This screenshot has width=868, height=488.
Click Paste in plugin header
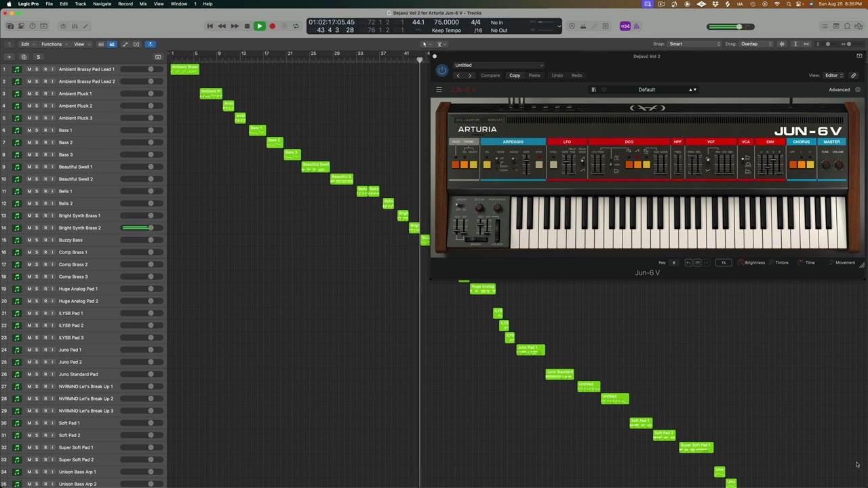coord(534,75)
